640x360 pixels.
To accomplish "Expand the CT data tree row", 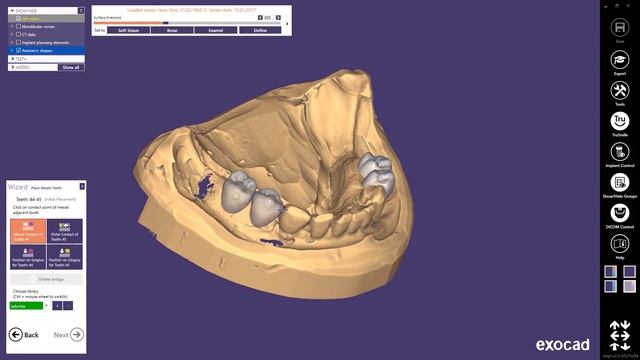I will (12, 35).
